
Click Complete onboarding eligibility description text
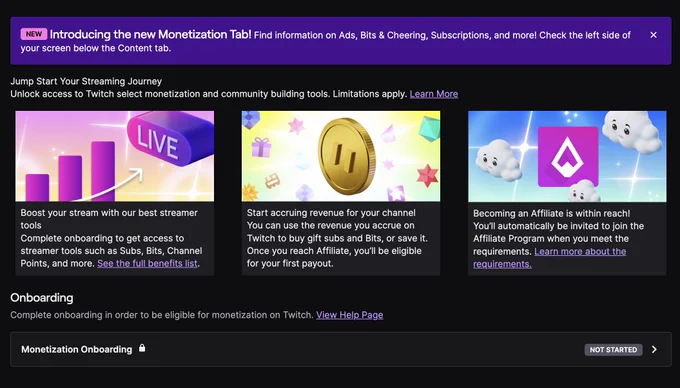point(162,315)
